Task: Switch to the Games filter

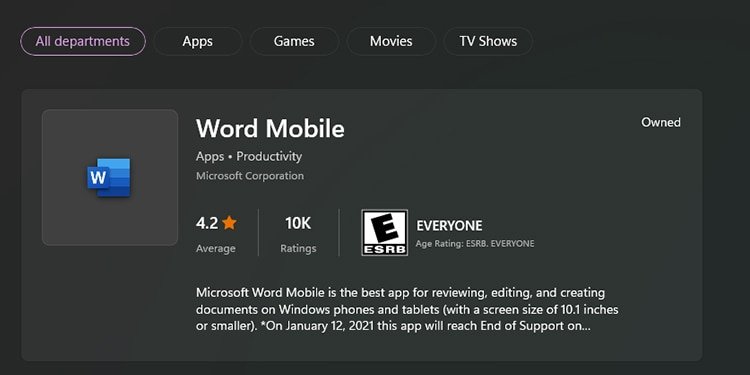Action: (x=294, y=42)
